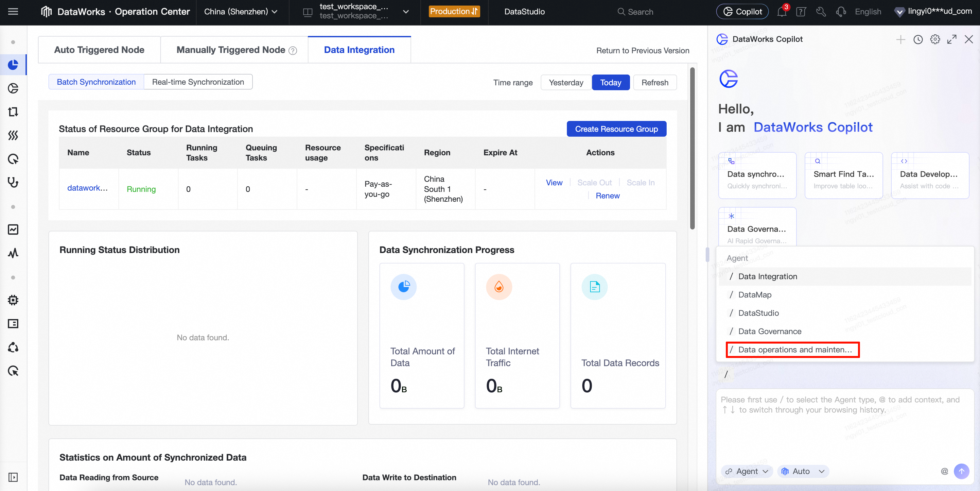Expand the Agent mode dropdown
The height and width of the screenshot is (491, 980).
tap(747, 471)
